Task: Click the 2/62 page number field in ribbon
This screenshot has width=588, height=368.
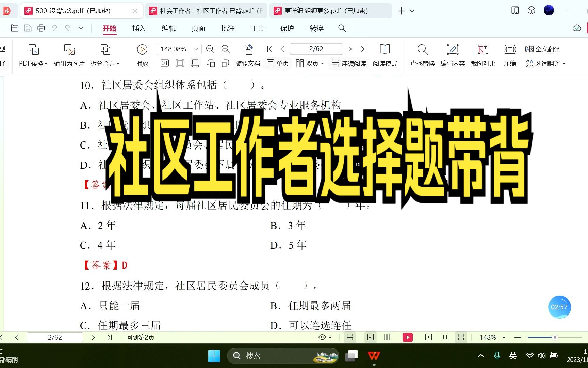Action: point(316,49)
